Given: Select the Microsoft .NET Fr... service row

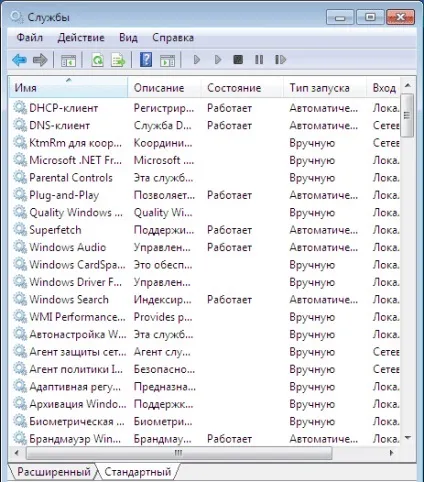Looking at the screenshot, I should pyautogui.click(x=205, y=160).
